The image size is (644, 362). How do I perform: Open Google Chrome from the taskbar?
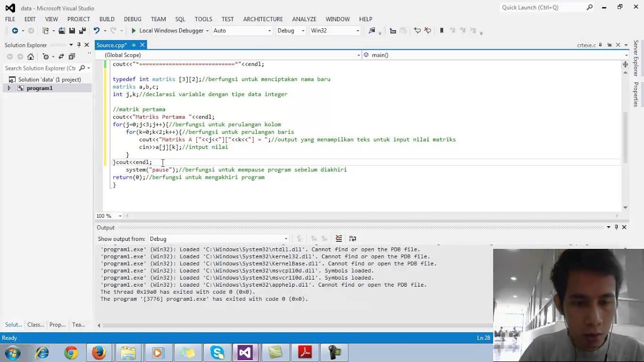(x=70, y=353)
